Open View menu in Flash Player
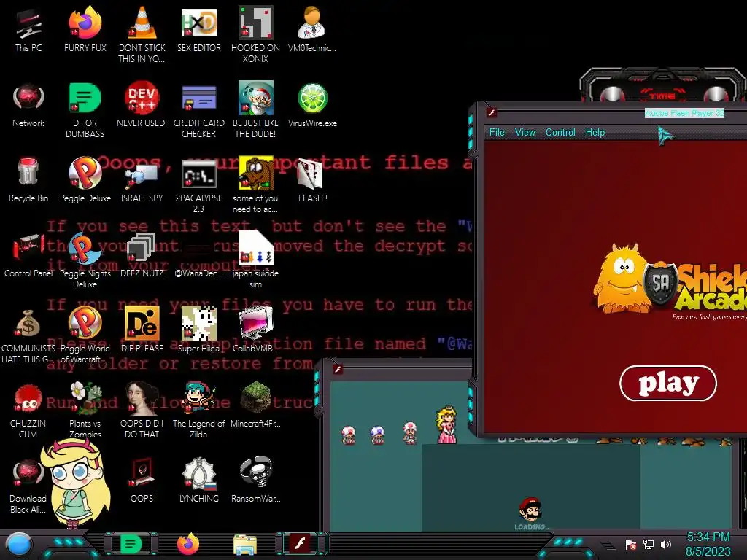Image resolution: width=747 pixels, height=560 pixels. pyautogui.click(x=525, y=133)
